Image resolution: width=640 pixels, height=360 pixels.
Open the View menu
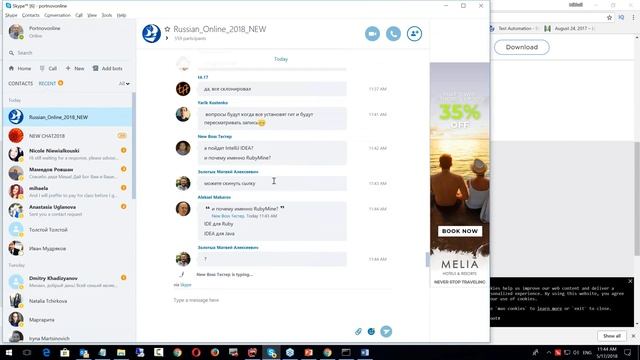92,15
